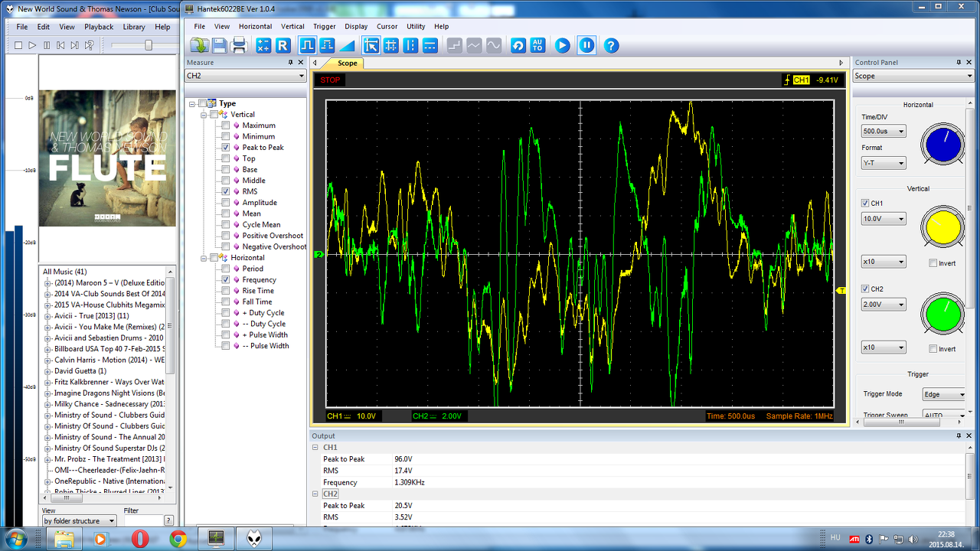
Task: Open Chrome from the taskbar
Action: [x=178, y=539]
